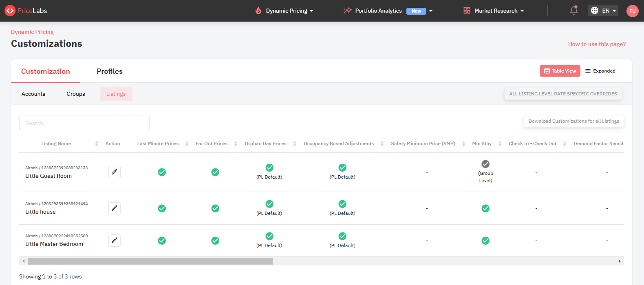
Task: Click Min Stay checkmark for Little Master Bedroom
Action: point(485,241)
